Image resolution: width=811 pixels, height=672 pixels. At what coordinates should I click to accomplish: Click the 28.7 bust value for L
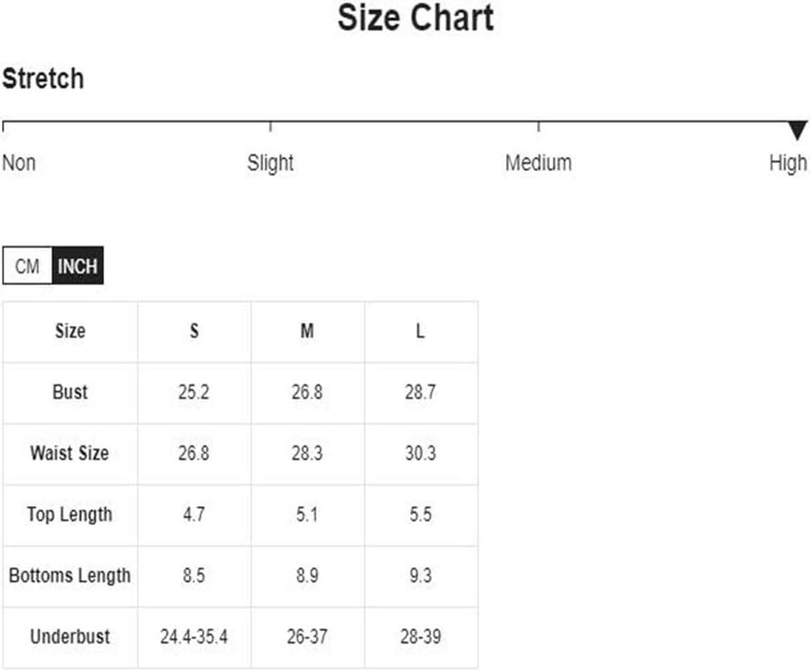[420, 392]
